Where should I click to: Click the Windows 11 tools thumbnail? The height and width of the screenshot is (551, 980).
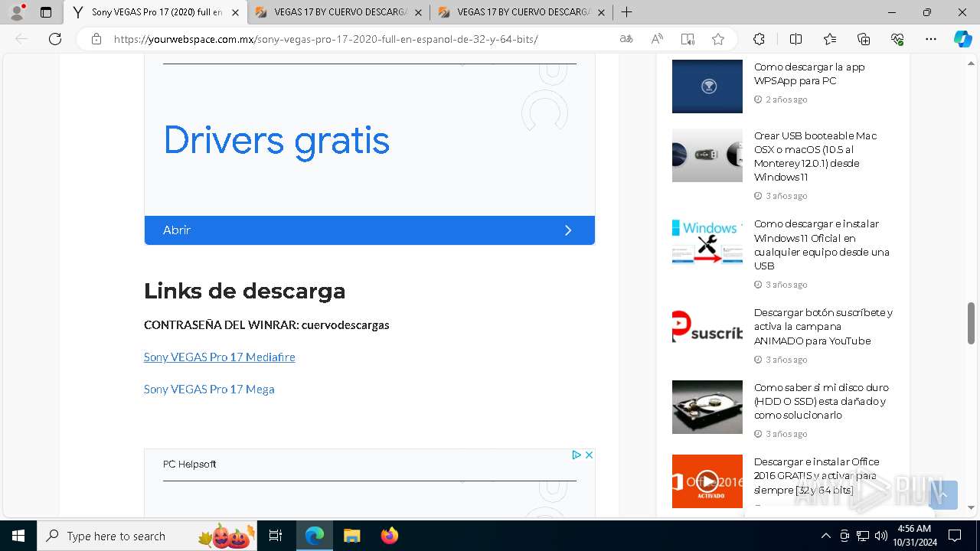(x=707, y=243)
